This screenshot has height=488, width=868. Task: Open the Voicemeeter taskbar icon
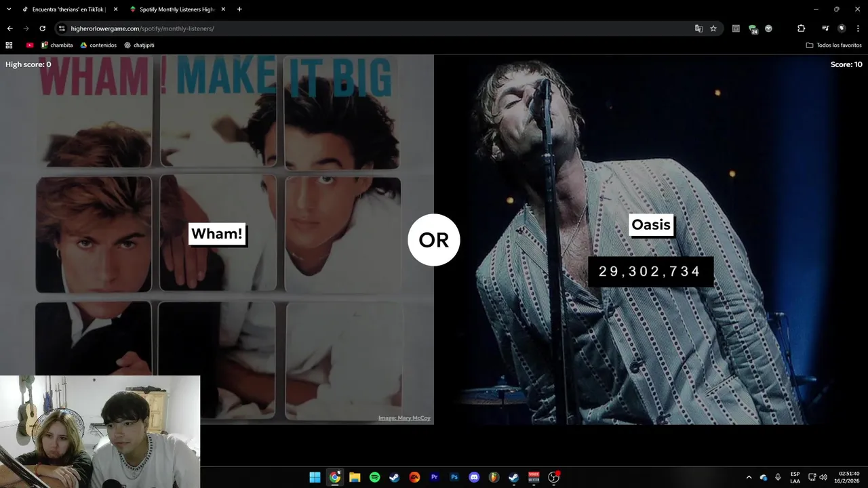pyautogui.click(x=534, y=477)
